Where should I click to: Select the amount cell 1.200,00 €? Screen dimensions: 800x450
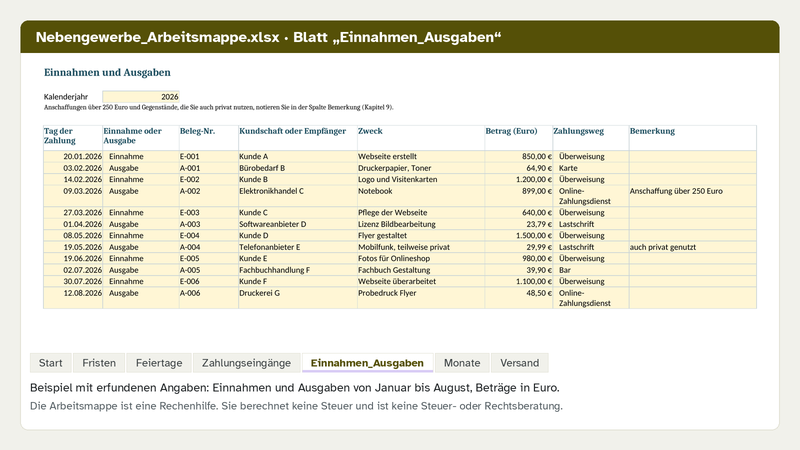click(518, 180)
